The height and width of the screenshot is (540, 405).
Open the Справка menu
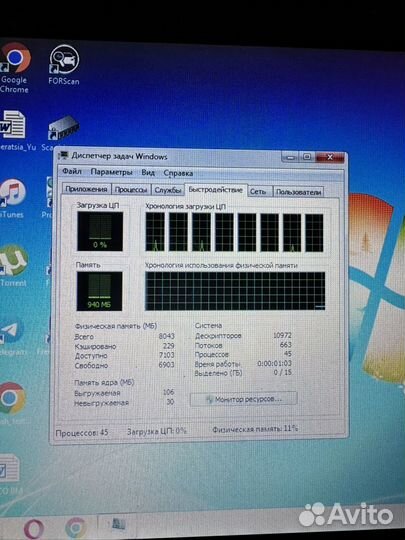[x=178, y=173]
